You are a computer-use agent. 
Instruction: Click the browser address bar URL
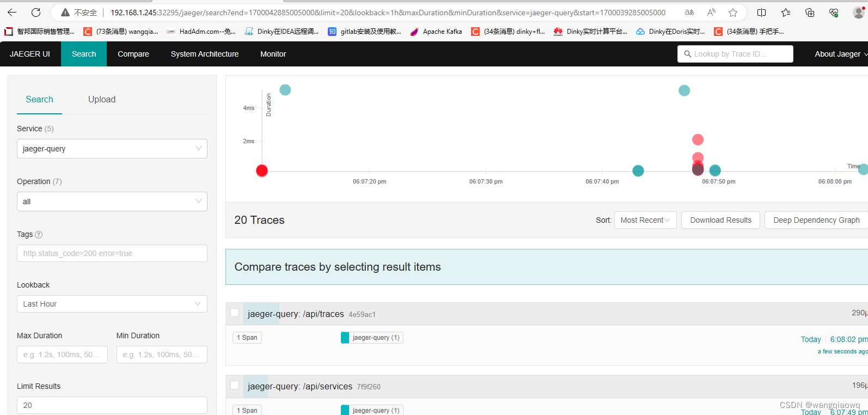pos(388,13)
